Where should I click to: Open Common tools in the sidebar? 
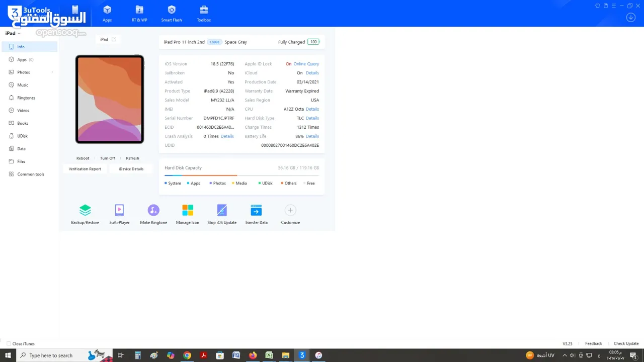coord(29,174)
